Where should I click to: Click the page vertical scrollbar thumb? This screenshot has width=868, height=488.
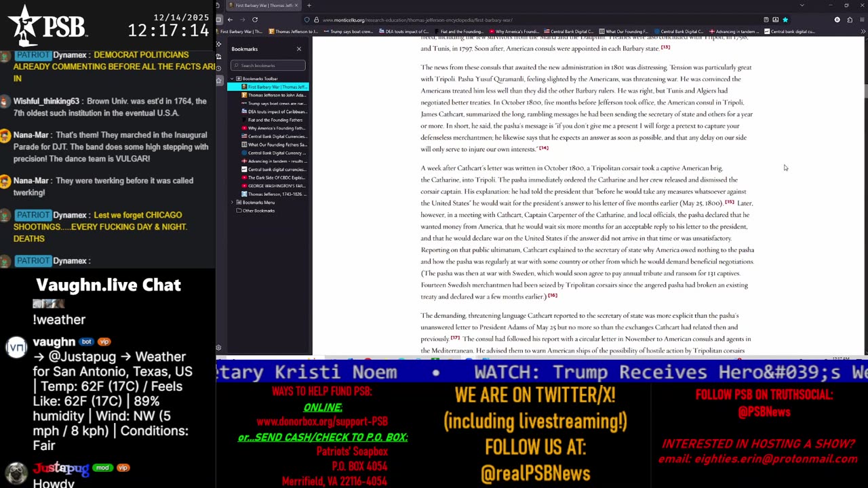865,91
